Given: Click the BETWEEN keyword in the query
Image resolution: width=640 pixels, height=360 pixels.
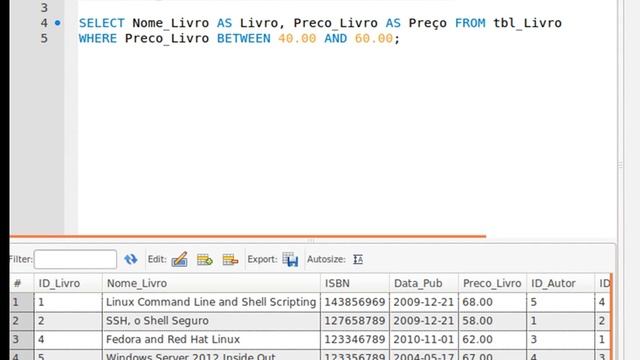Looking at the screenshot, I should tap(244, 38).
